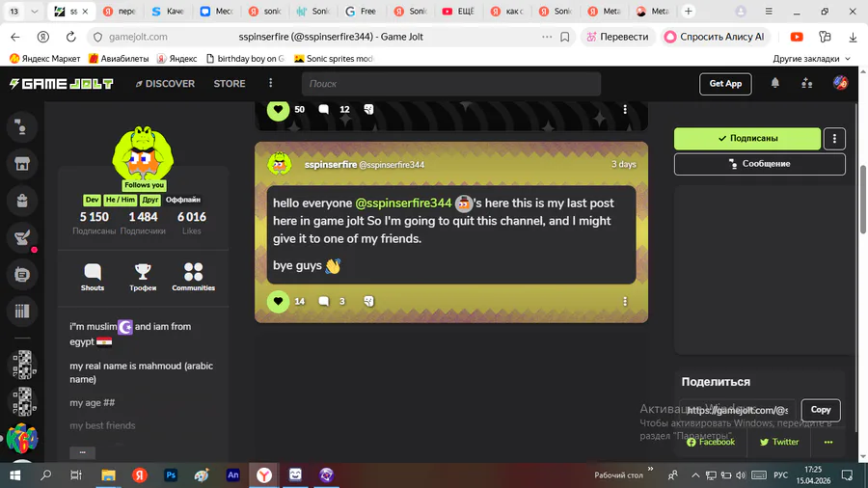Go back in the browser
Screen dimensions: 868x488
point(14,37)
